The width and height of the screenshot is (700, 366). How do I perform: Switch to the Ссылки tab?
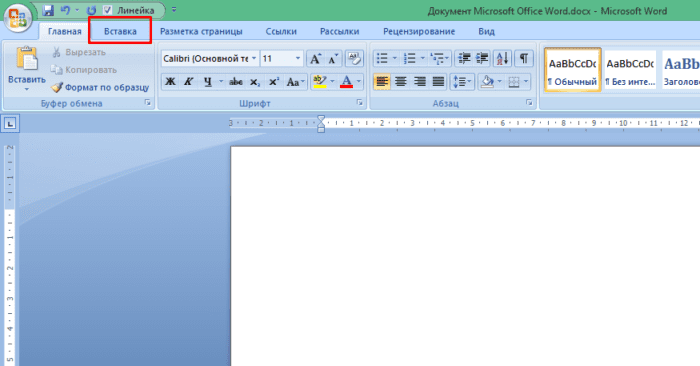281,31
